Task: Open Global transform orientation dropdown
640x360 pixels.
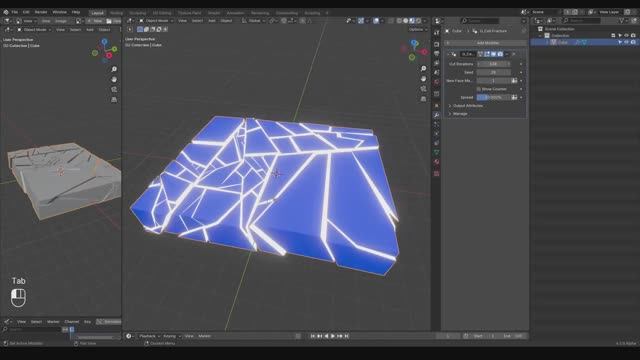Action: tap(253, 20)
